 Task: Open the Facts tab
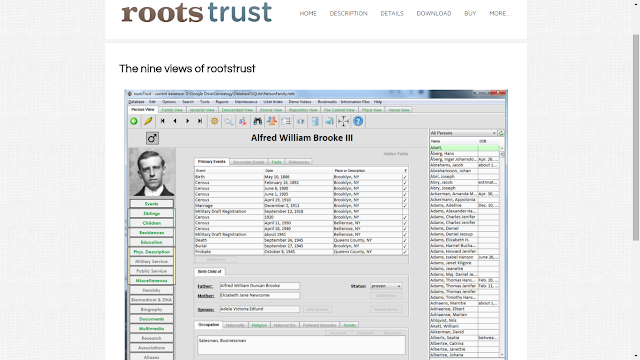276,162
